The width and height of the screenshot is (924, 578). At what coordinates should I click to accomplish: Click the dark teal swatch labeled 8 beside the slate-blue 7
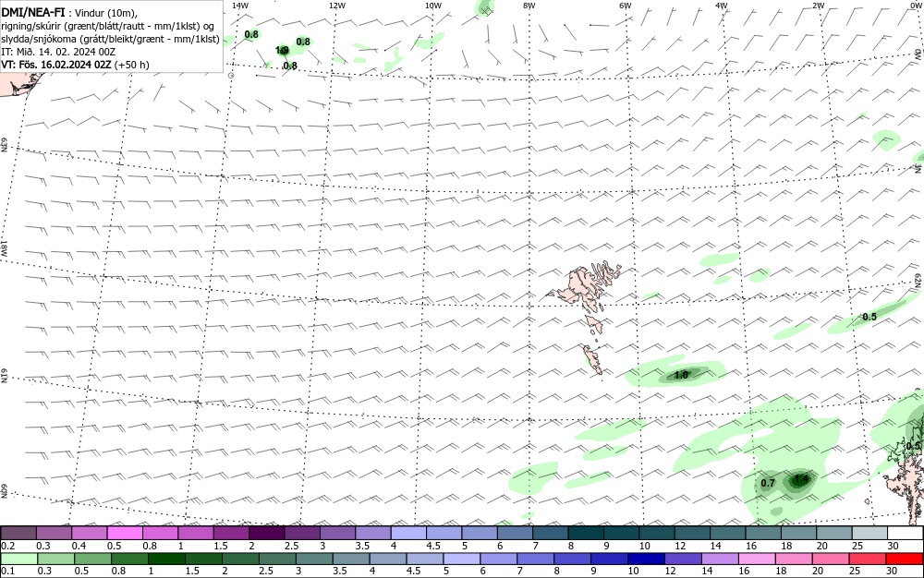click(586, 533)
